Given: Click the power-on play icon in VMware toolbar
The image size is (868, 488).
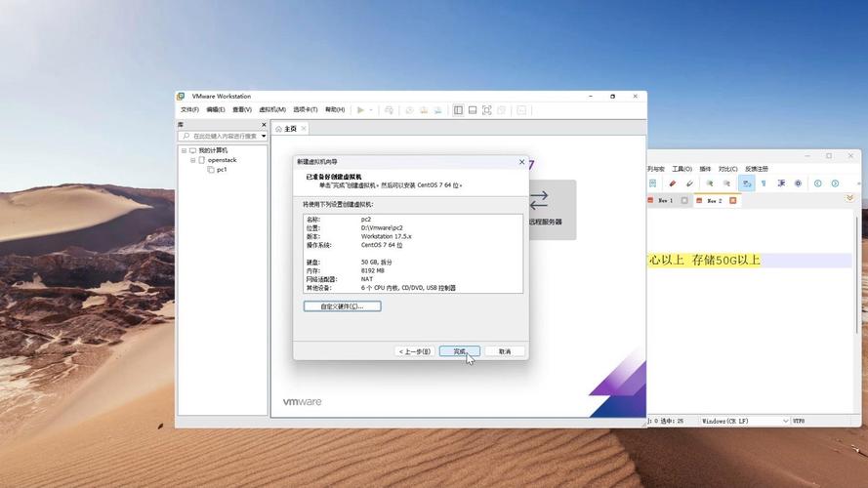Looking at the screenshot, I should click(x=360, y=110).
